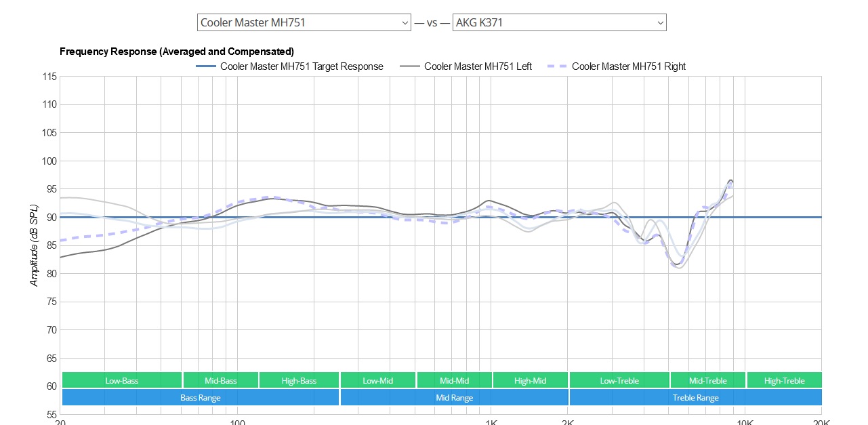This screenshot has width=868, height=425.
Task: Click the 20K frequency axis label
Action: tap(821, 421)
